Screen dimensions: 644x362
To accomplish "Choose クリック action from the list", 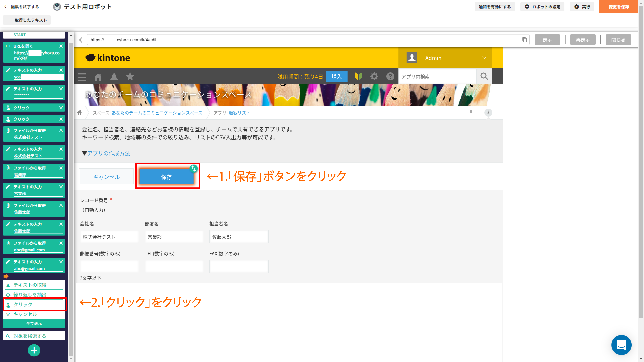I will [x=34, y=304].
